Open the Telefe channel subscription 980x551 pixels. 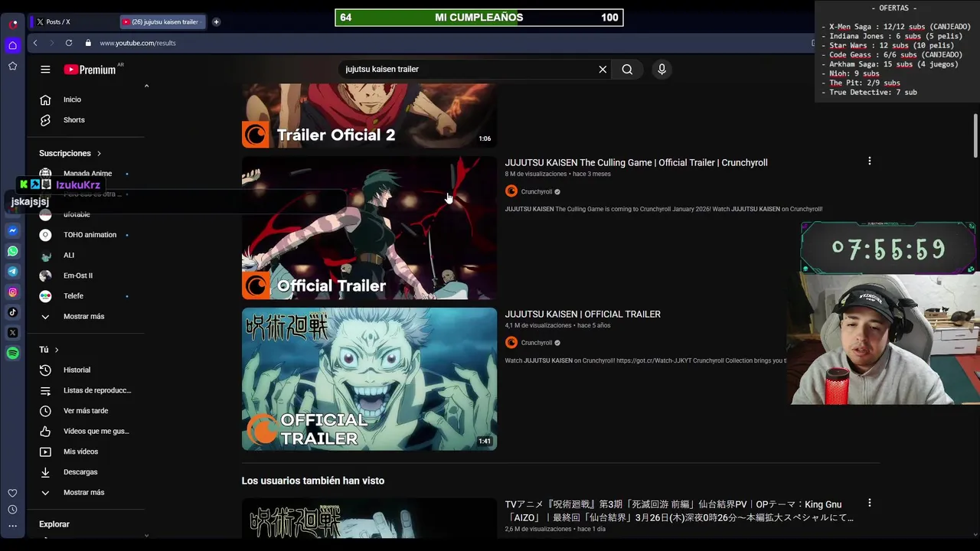pos(73,296)
